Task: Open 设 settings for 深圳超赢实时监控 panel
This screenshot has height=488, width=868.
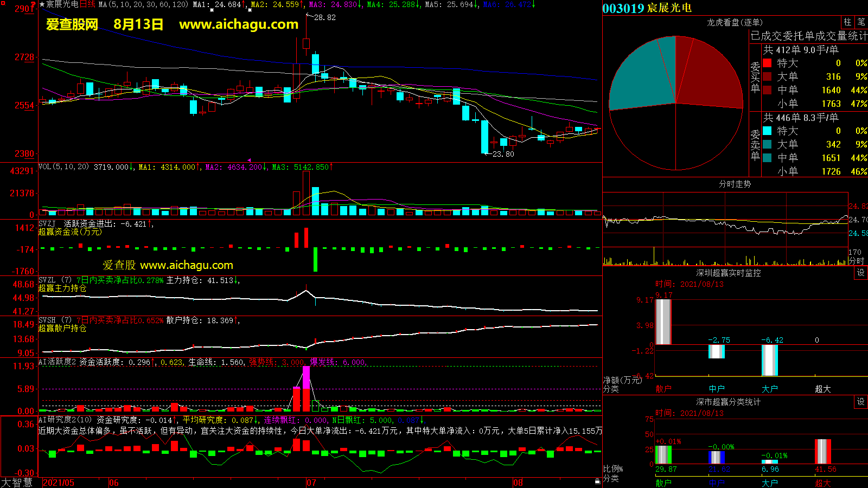Action: click(x=861, y=273)
